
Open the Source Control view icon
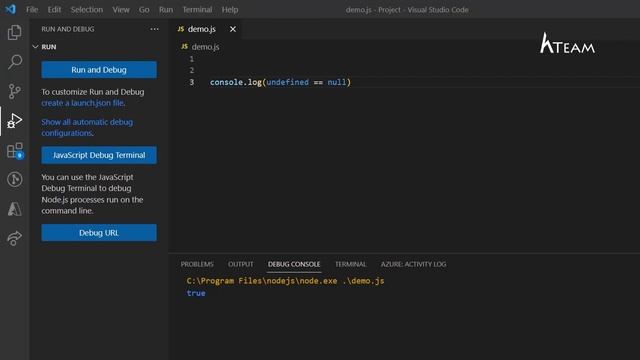15,91
